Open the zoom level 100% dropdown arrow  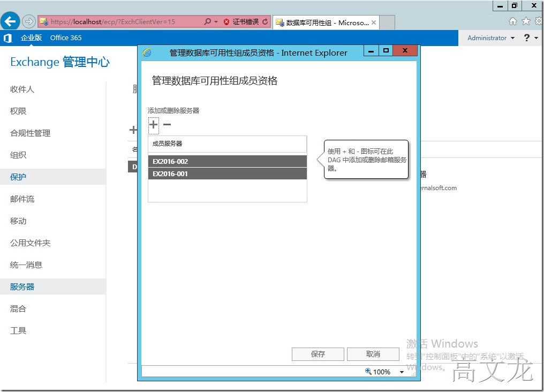click(x=402, y=372)
